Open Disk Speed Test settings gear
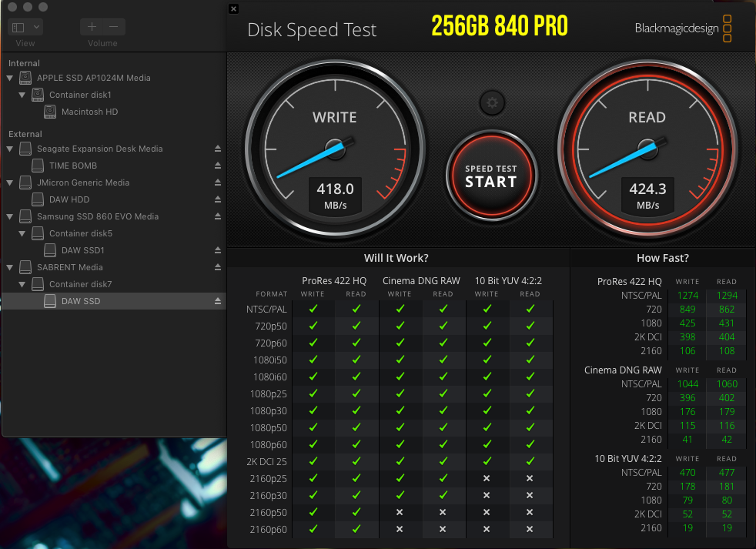This screenshot has height=549, width=756. coord(492,102)
